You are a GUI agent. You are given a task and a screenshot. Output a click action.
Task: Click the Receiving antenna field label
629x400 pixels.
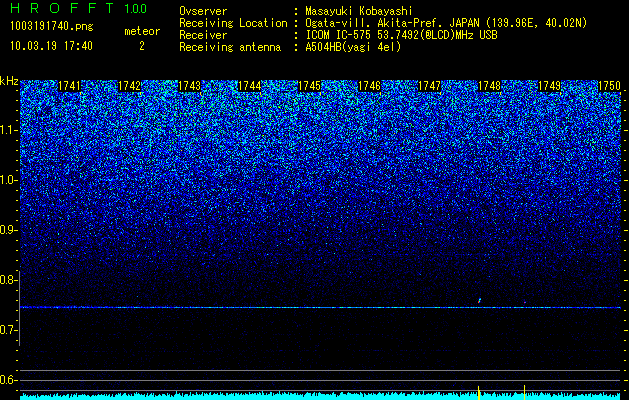230,47
